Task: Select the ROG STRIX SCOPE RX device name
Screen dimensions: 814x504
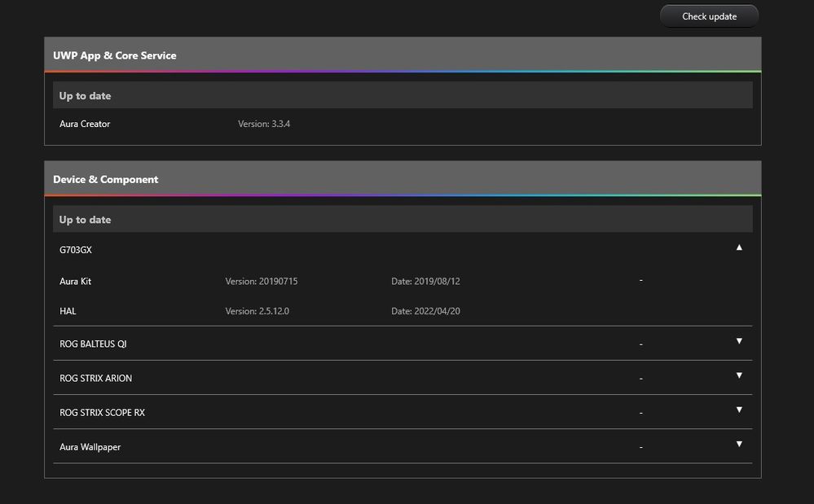Action: point(103,412)
